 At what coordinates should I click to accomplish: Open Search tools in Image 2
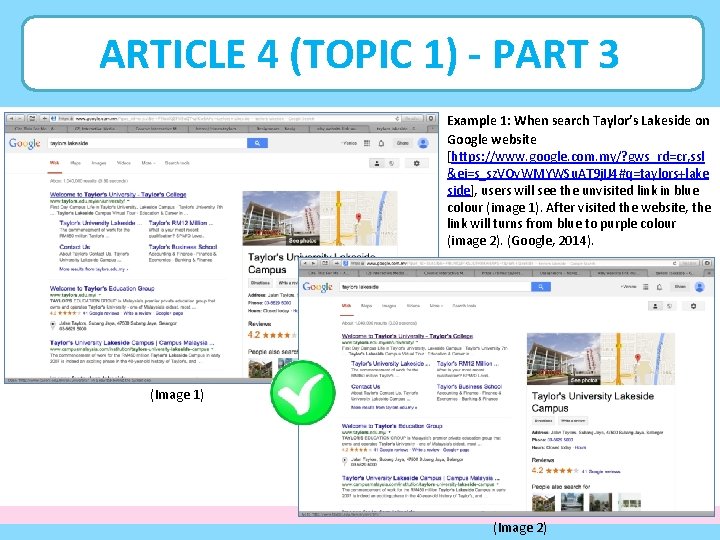(x=464, y=306)
